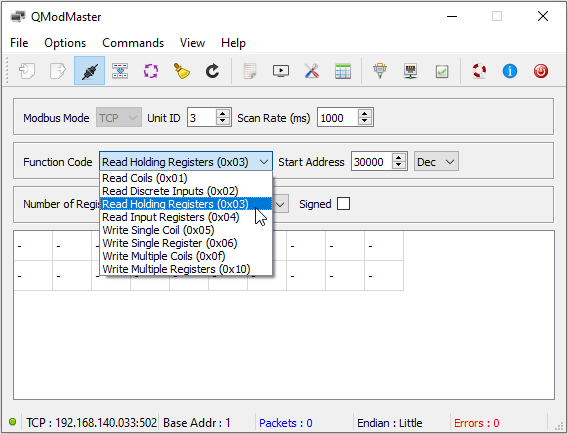Select Read Input Registers (0x04) option
The width and height of the screenshot is (568, 434).
[x=186, y=217]
